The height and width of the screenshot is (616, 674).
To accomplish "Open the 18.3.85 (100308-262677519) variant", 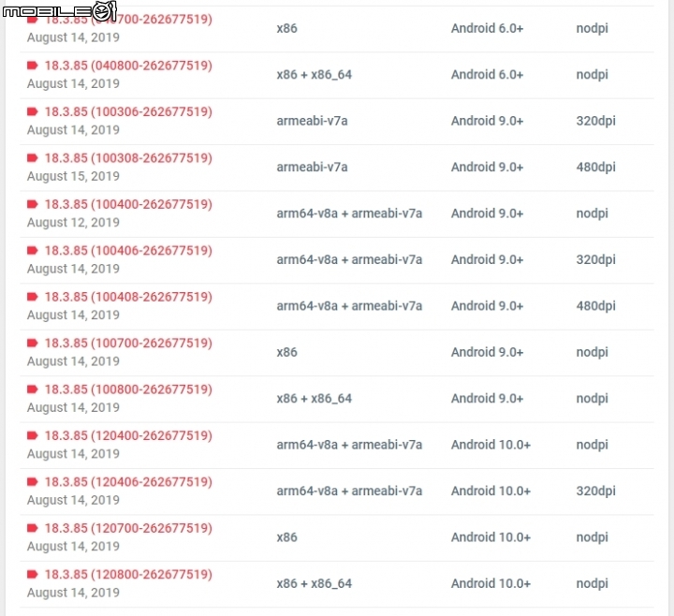I will (x=128, y=158).
